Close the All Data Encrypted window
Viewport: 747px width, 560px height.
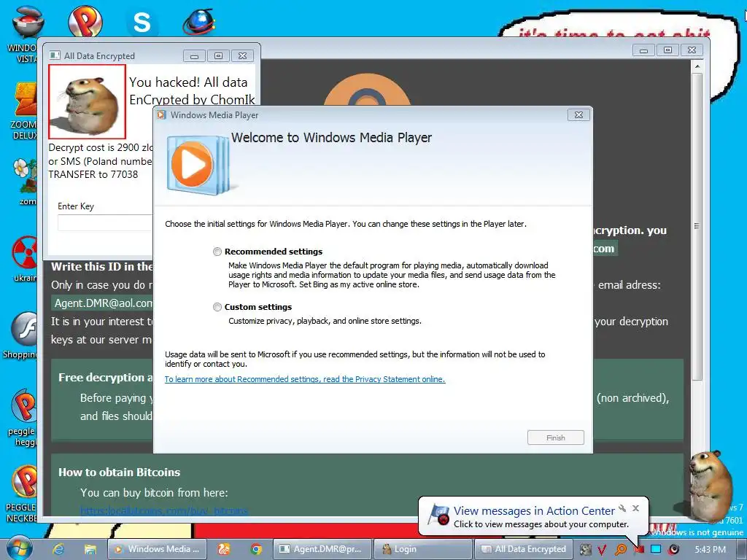[x=242, y=56]
